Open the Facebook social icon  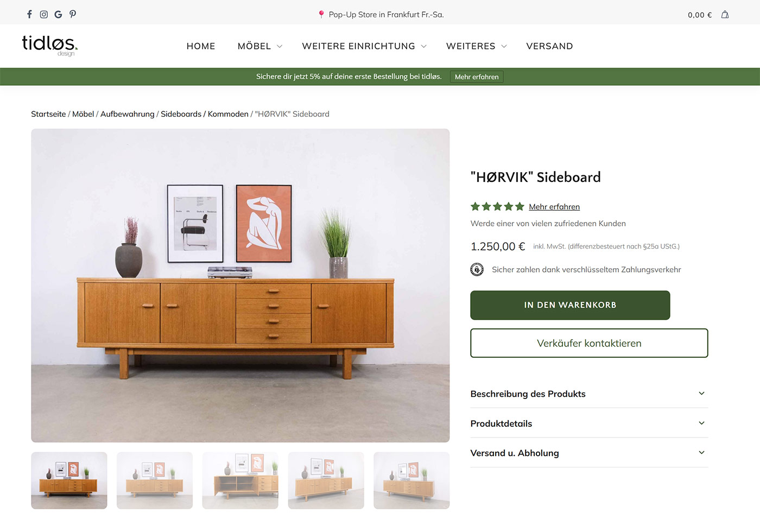tap(29, 14)
